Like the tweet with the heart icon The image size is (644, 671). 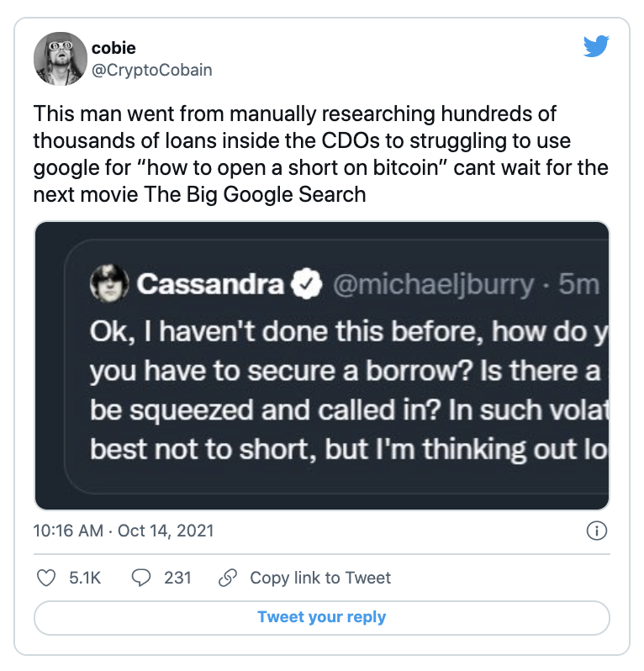point(48,578)
